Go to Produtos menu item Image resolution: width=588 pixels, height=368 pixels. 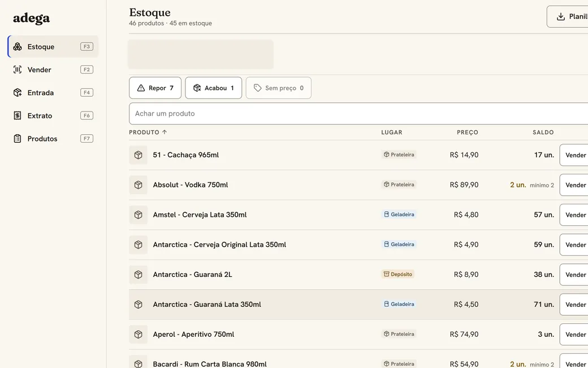53,139
